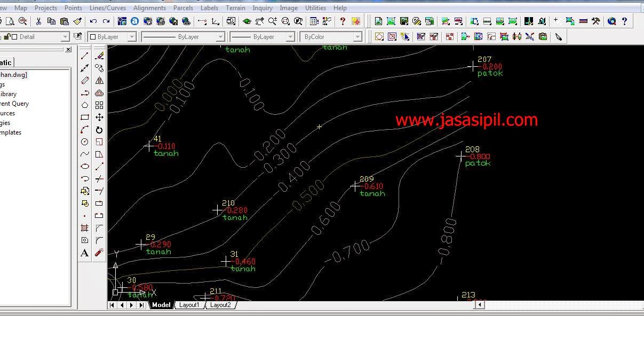Click the blue question mark icon

624,21
